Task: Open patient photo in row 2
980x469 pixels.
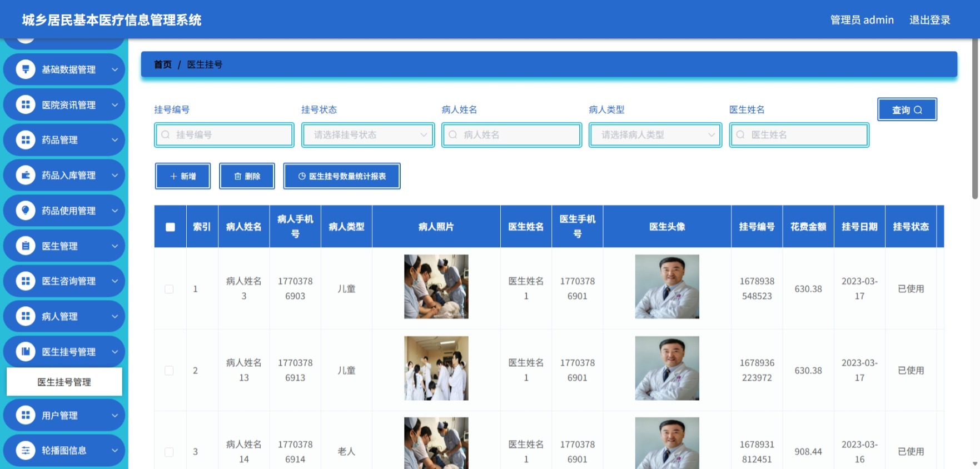Action: point(436,368)
